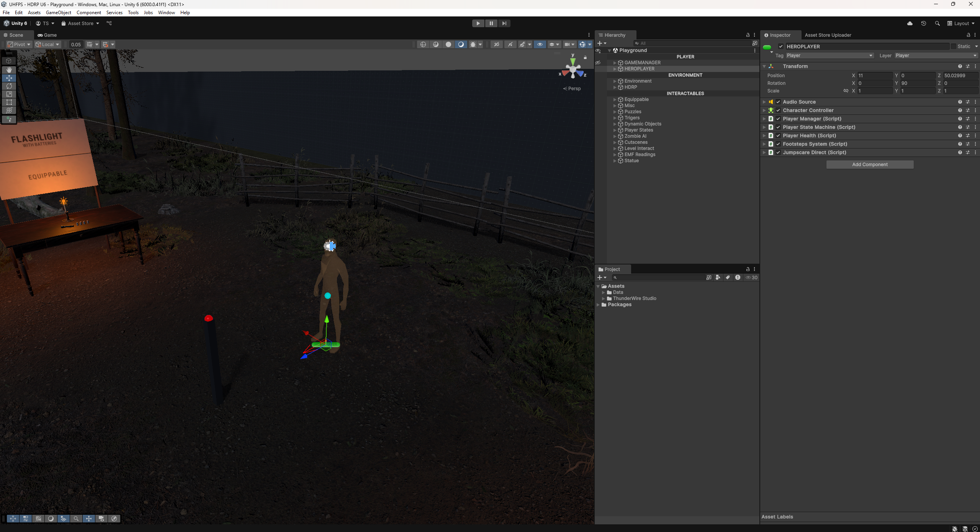The width and height of the screenshot is (980, 532).
Task: Toggle HEROPLAYER active checkbox
Action: (780, 46)
